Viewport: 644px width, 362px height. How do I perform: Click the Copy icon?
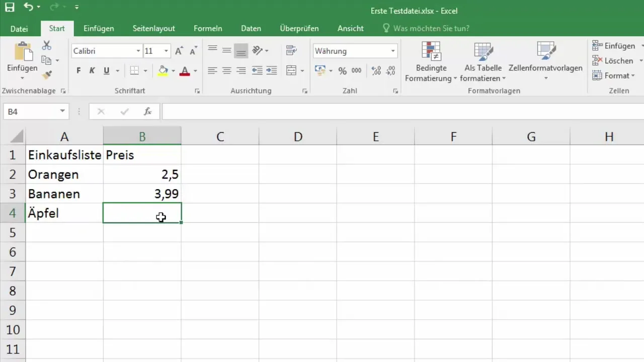(x=46, y=60)
